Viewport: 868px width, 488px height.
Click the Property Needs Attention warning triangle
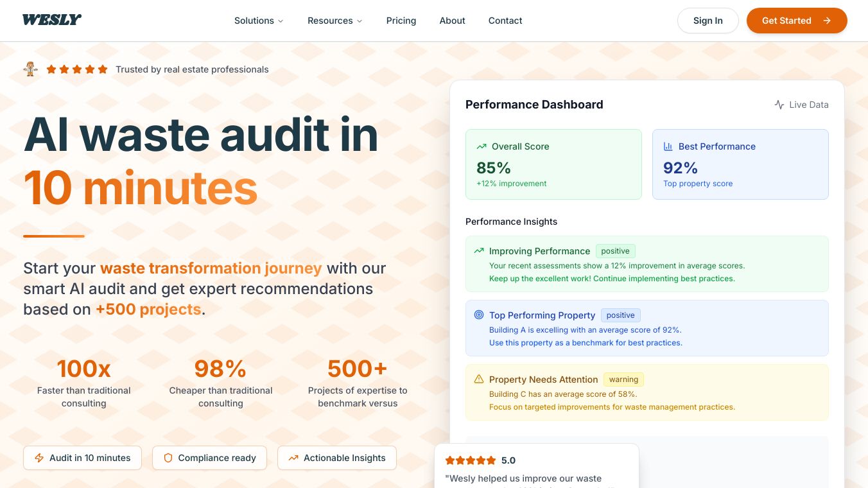pos(479,379)
